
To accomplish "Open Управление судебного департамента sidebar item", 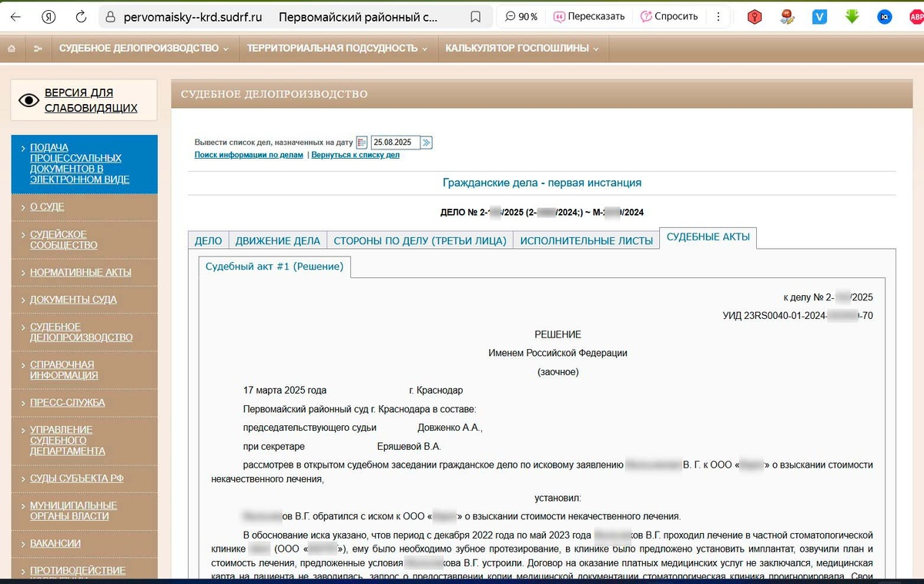I will coord(68,440).
